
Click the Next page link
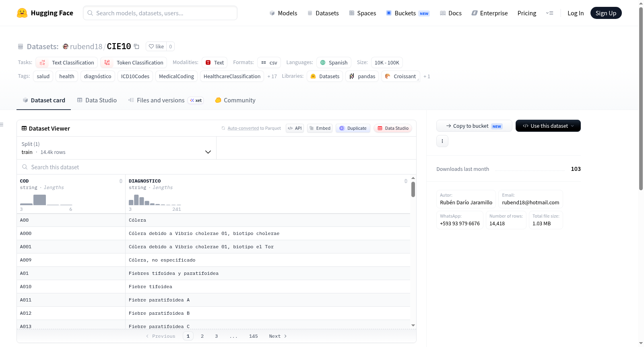tap(278, 336)
